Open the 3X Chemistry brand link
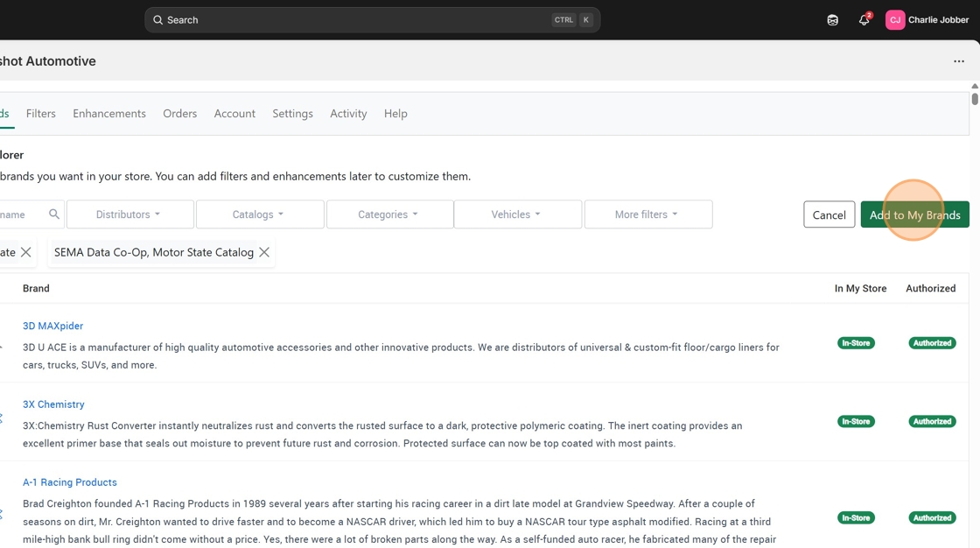 (x=53, y=404)
